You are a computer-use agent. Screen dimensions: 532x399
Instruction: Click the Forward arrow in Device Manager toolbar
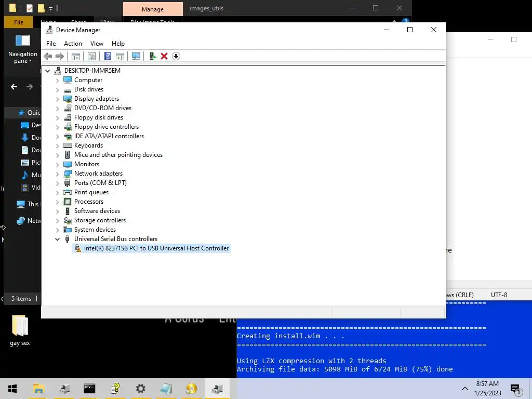point(60,56)
